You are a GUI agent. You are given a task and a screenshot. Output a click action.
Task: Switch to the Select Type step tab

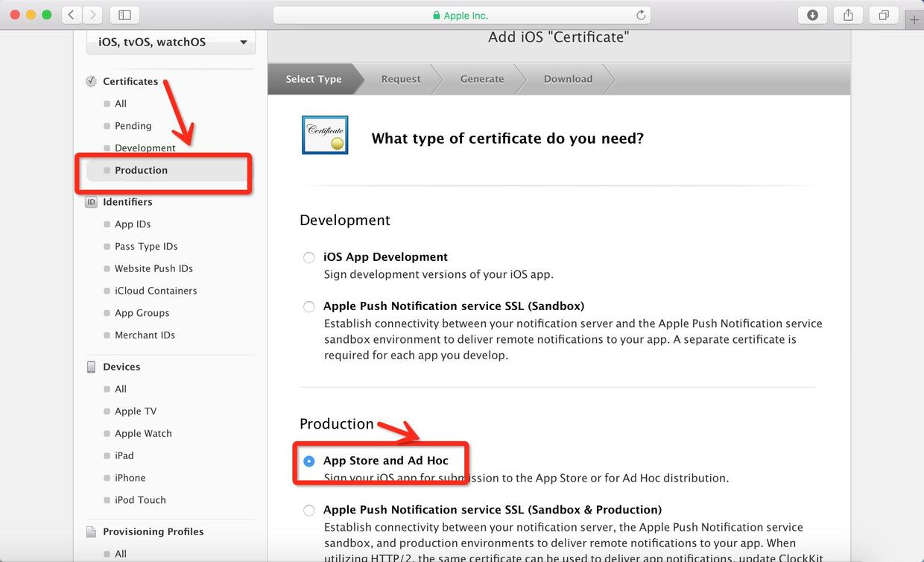(313, 78)
